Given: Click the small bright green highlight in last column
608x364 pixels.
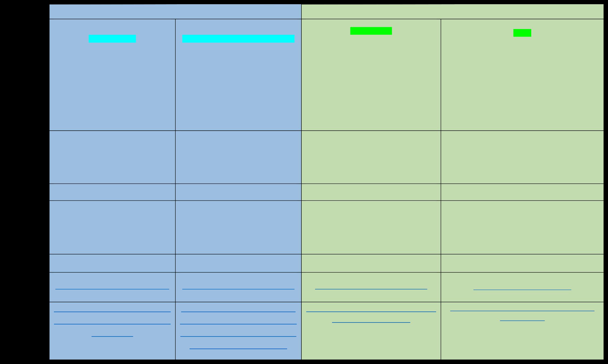Looking at the screenshot, I should (x=522, y=33).
